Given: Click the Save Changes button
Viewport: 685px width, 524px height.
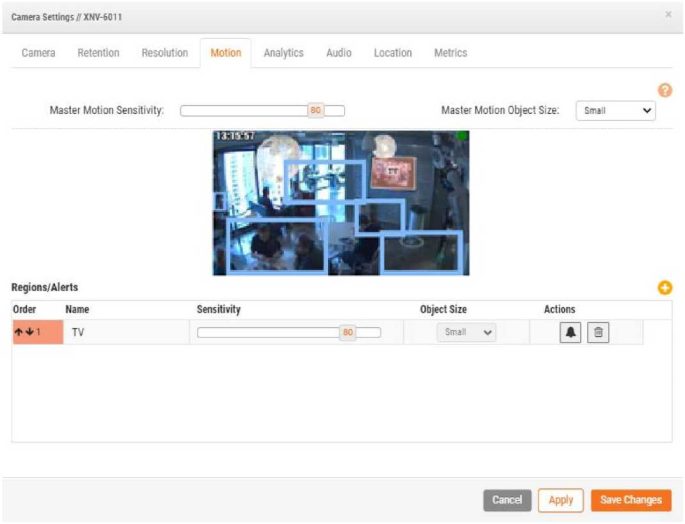Looking at the screenshot, I should tap(630, 500).
